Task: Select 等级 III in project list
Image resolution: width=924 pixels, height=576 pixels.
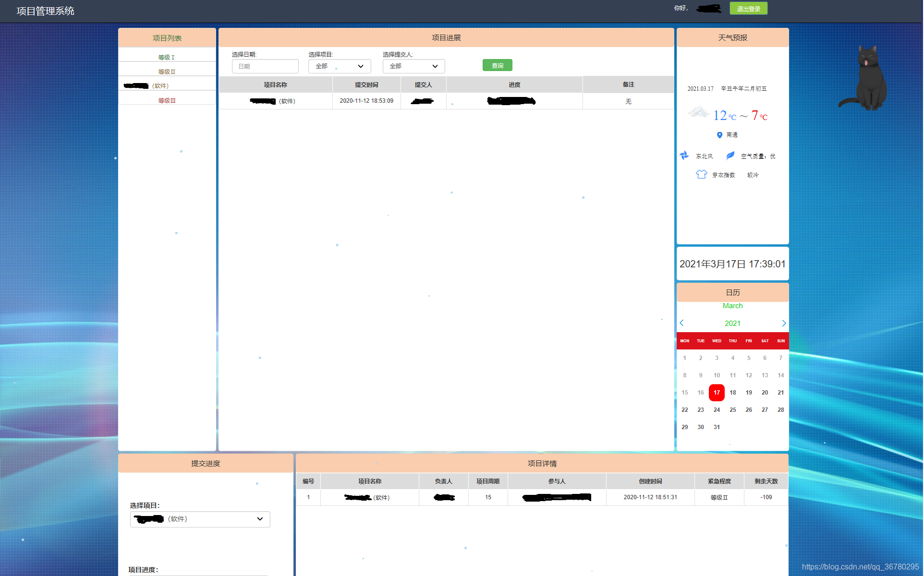Action: 167,100
